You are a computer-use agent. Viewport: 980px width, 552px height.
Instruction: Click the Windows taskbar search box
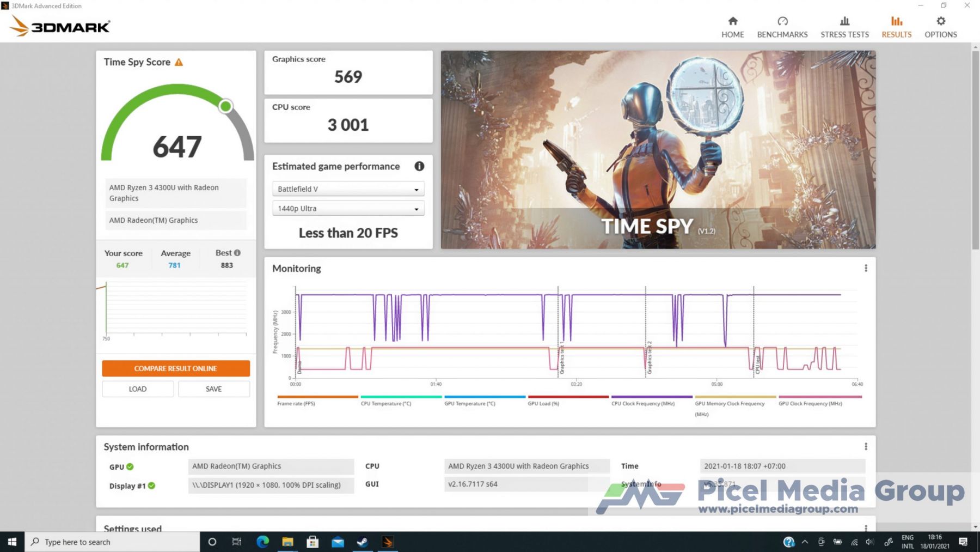[x=112, y=542]
